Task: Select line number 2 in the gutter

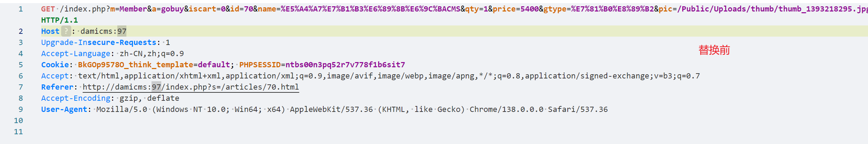Action: 21,31
